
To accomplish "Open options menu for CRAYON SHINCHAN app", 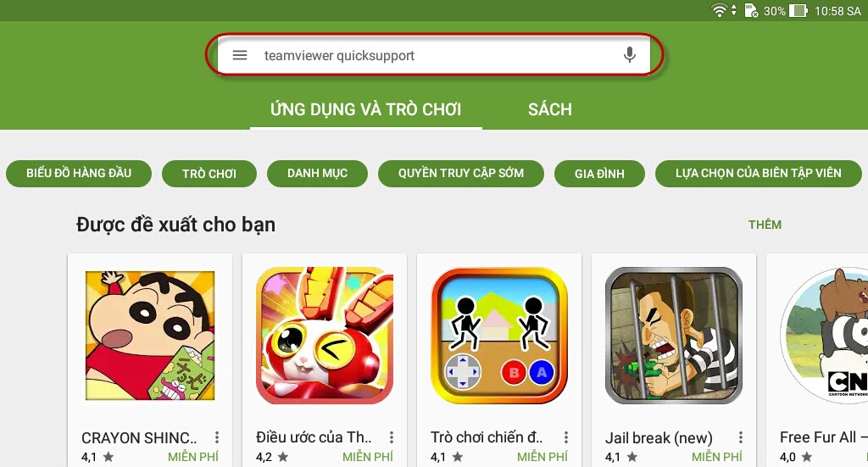I will point(217,437).
